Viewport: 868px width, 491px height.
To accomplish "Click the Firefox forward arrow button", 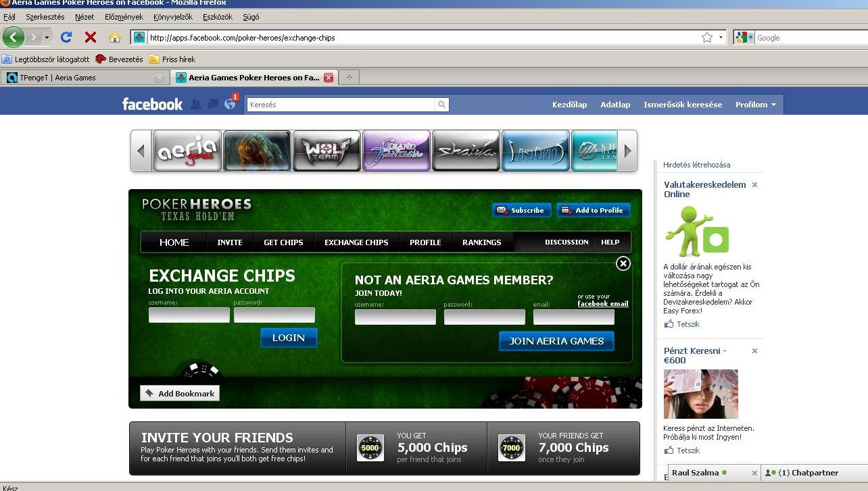I will 32,37.
